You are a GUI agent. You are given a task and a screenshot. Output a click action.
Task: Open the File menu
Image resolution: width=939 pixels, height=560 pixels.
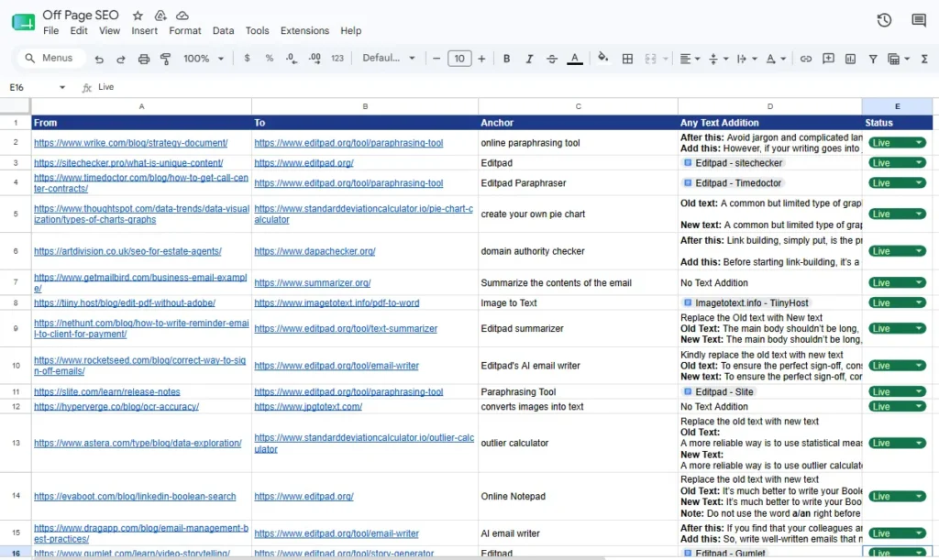[x=51, y=30]
